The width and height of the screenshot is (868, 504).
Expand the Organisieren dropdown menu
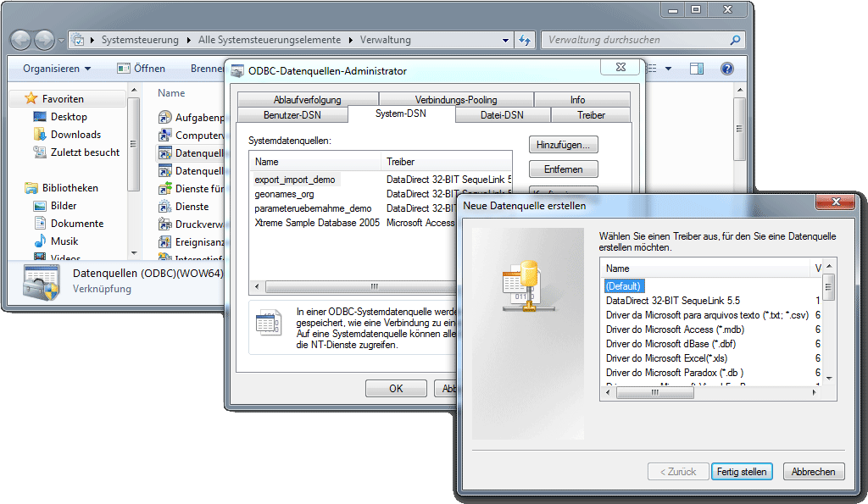(57, 69)
